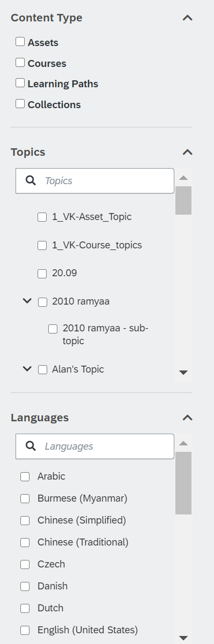Viewport: 214px width, 644px height.
Task: Collapse the Topics section chevron
Action: tap(187, 152)
